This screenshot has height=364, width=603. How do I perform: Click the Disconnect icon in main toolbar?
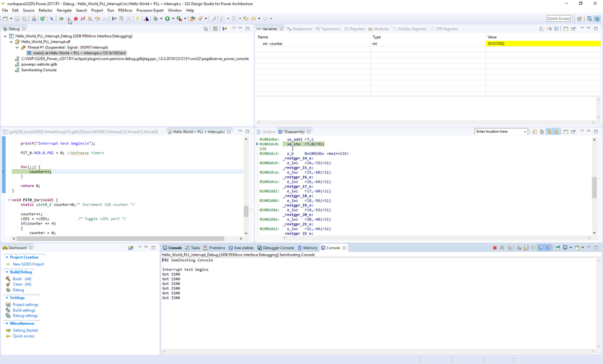coord(83,19)
